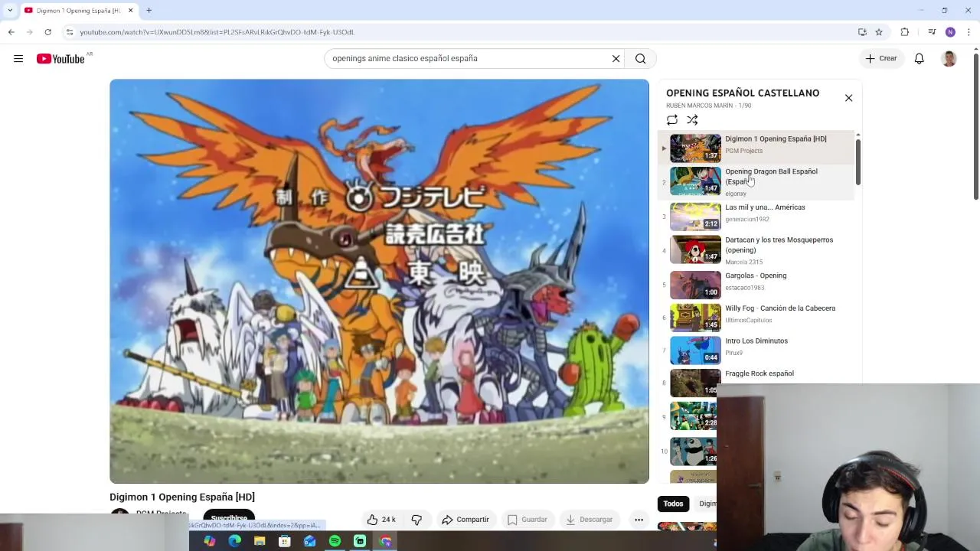980x551 pixels.
Task: Click the browser address bar URL
Action: tap(217, 32)
